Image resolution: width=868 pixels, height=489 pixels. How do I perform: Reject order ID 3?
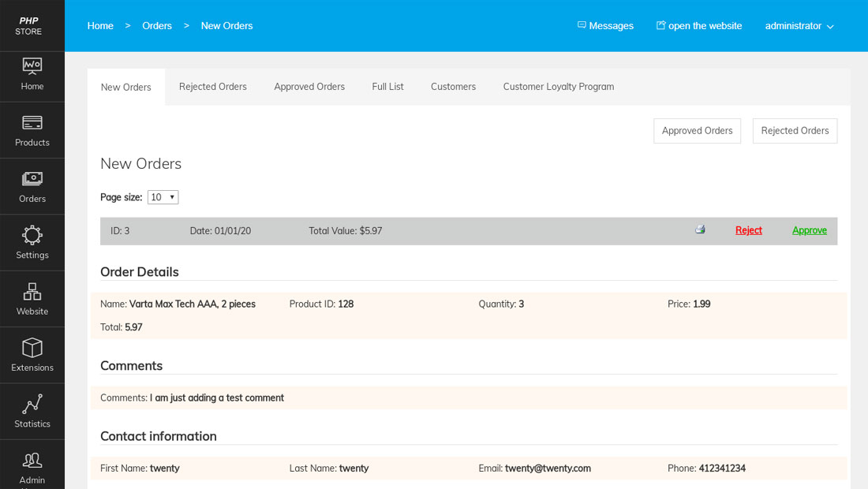click(x=748, y=230)
